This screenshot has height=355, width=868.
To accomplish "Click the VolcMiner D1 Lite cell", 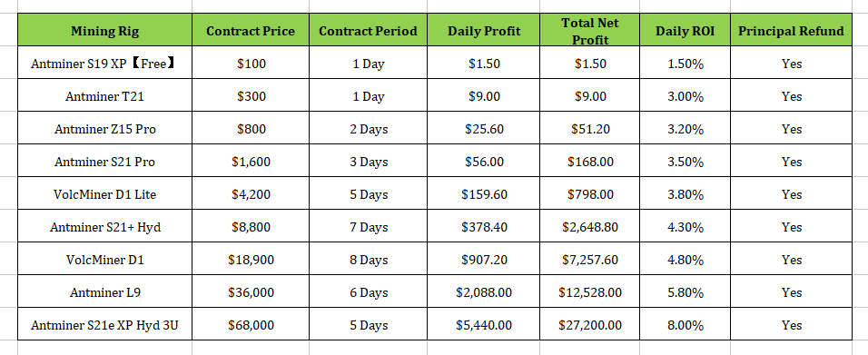I will click(104, 193).
